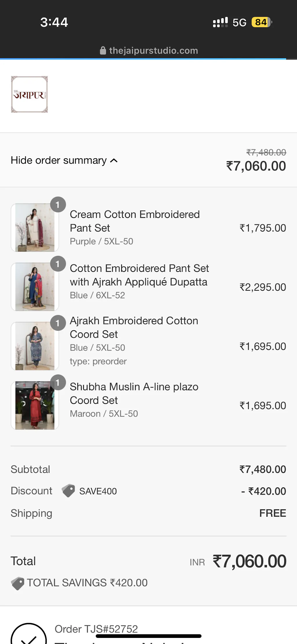
Task: Click the SAVE400 discount tag icon
Action: point(68,491)
